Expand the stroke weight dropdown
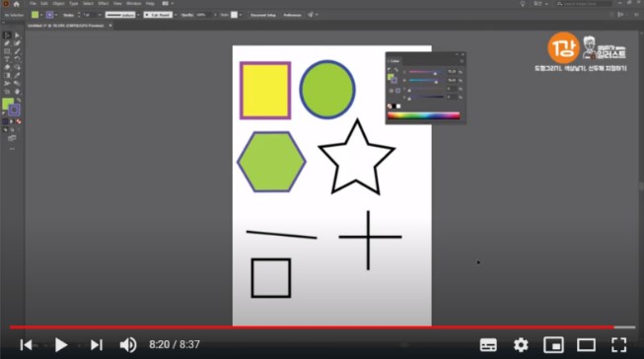The image size is (644, 359). tap(100, 15)
